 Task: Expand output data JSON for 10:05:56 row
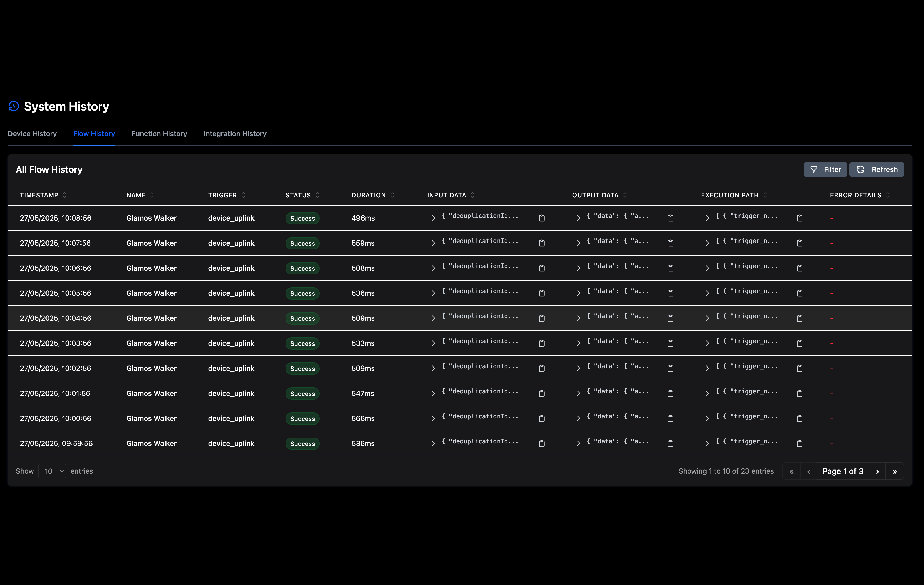578,293
